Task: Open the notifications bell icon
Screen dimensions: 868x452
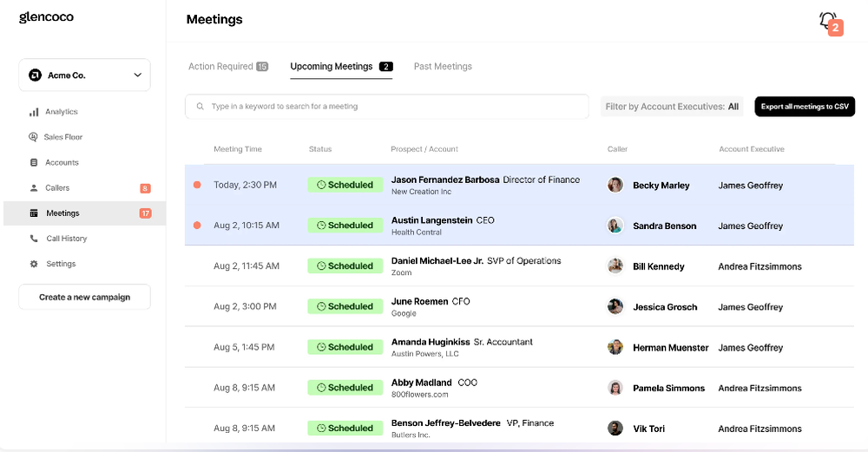Action: [828, 20]
